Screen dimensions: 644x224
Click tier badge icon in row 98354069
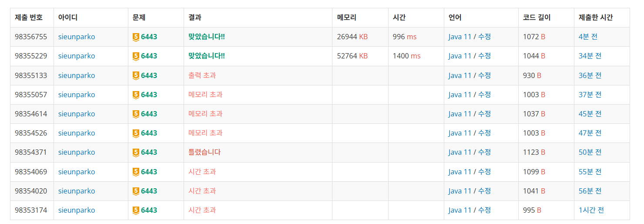[x=136, y=172]
